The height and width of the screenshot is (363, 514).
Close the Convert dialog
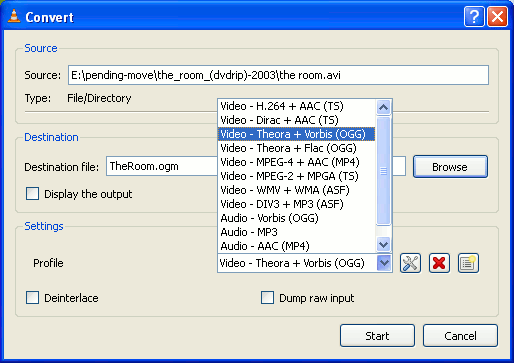click(x=497, y=16)
